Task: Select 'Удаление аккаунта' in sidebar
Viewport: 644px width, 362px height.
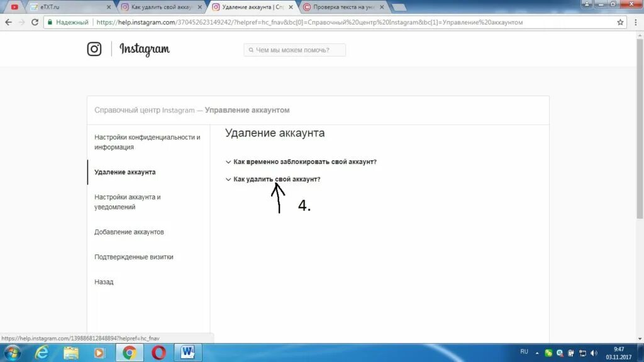Action: point(125,172)
